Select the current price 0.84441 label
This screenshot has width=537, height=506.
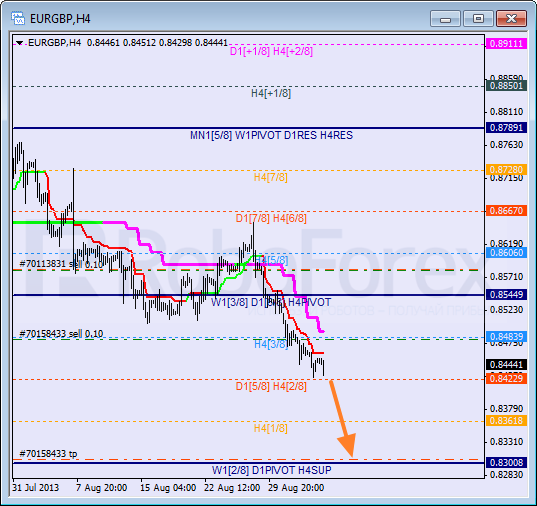(506, 365)
